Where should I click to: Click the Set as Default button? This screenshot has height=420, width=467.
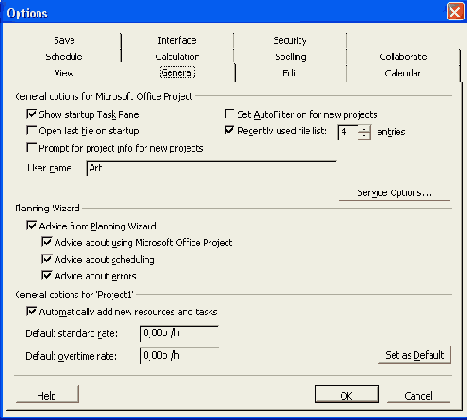click(x=415, y=355)
